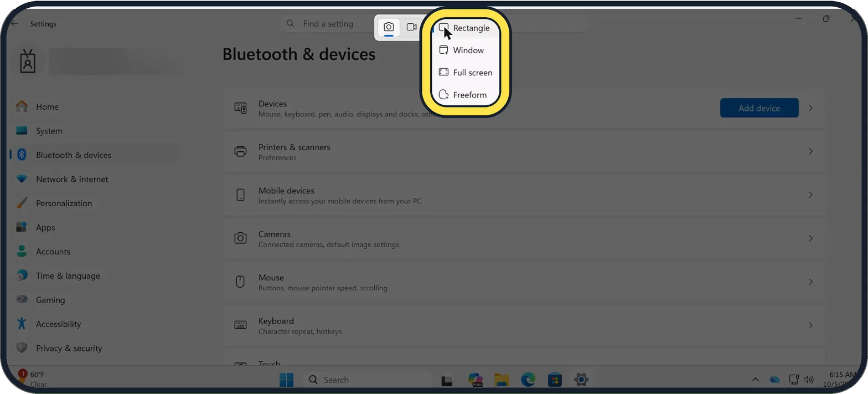This screenshot has width=868, height=394.
Task: Launch Microsoft Edge from the taskbar
Action: click(x=528, y=380)
